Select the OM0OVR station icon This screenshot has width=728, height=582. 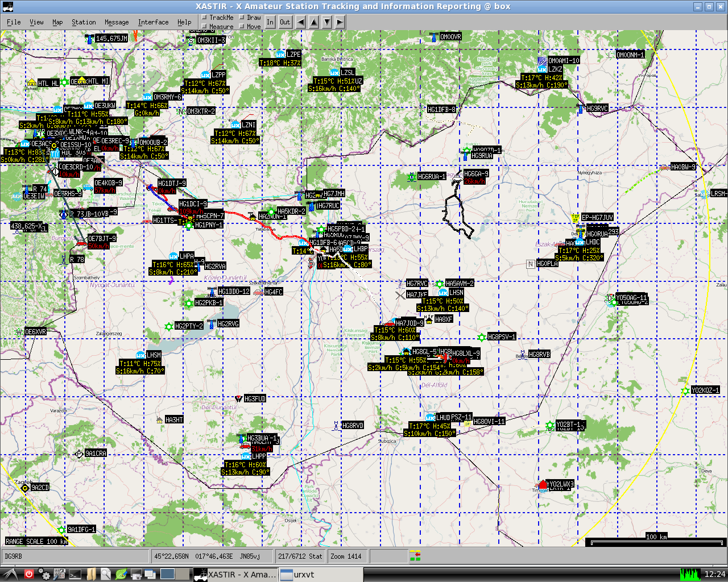(434, 37)
